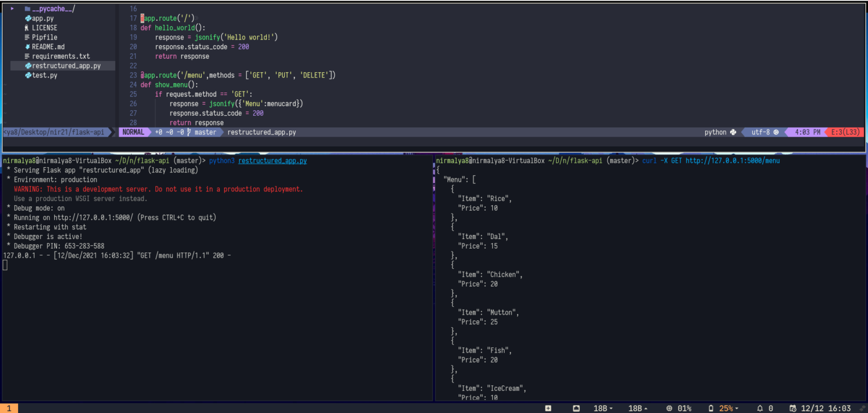
Task: Toggle the NORMAL mode segment in statusline
Action: 133,132
